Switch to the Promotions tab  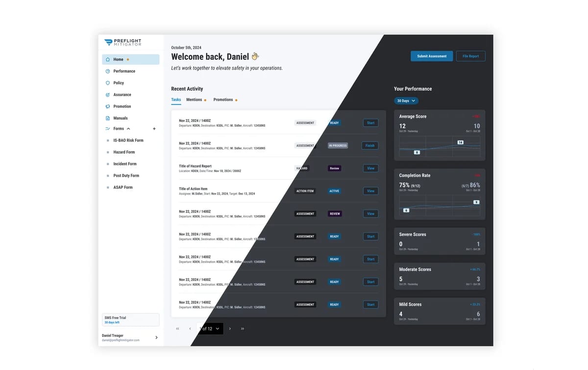click(223, 99)
